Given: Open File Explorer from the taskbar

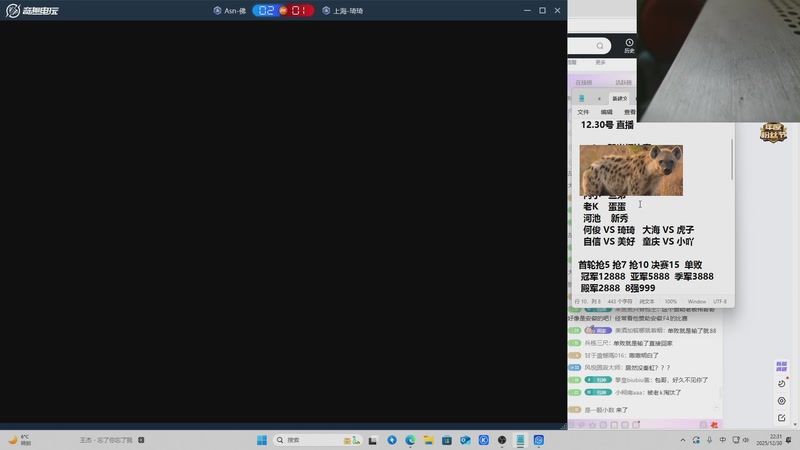Looking at the screenshot, I should [x=428, y=440].
